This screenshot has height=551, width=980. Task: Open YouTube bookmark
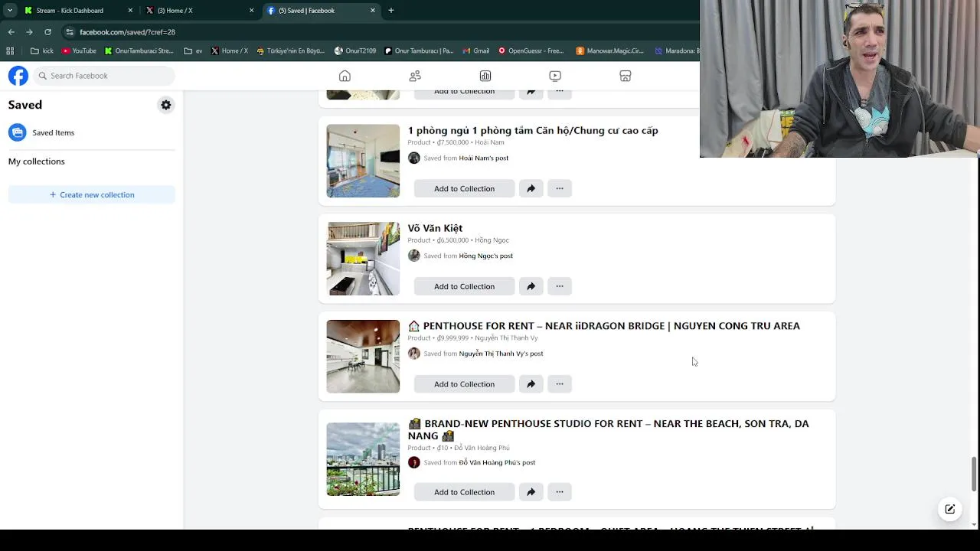[x=79, y=51]
